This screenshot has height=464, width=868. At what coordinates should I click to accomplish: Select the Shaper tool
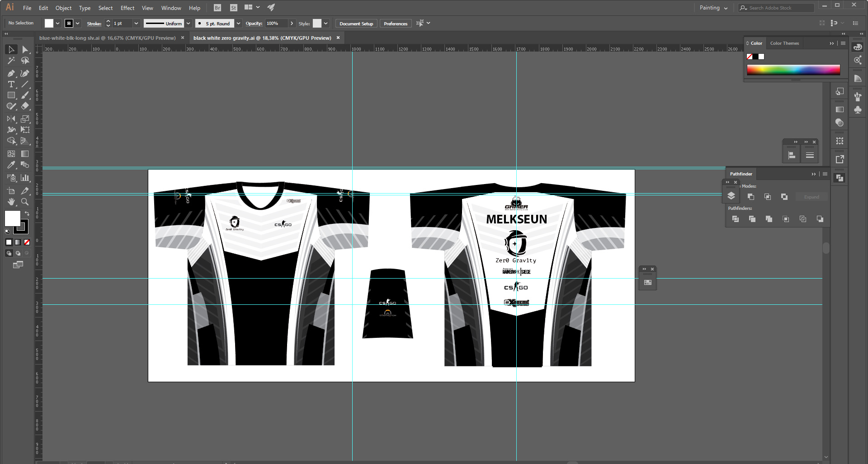point(11,106)
